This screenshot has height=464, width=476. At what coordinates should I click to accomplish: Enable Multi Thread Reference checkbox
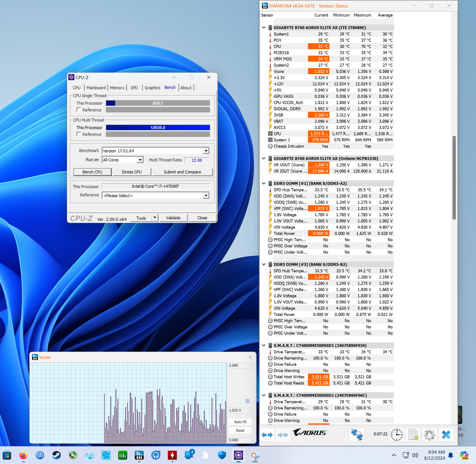79,134
